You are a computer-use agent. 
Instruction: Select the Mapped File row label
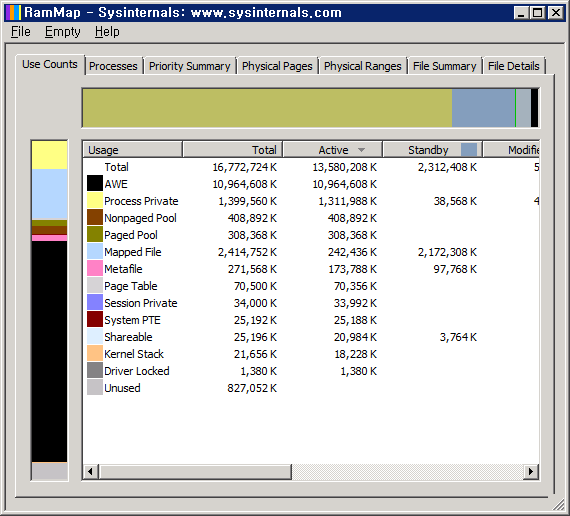pos(133,252)
